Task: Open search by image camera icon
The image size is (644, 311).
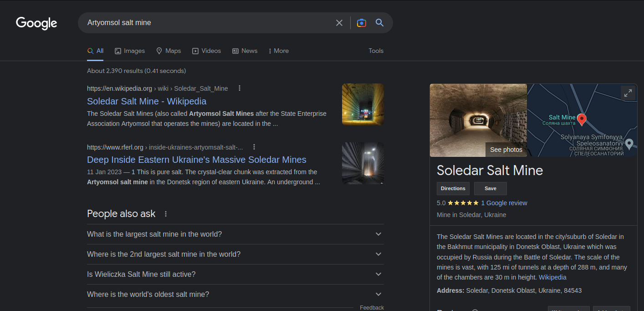Action: (362, 23)
